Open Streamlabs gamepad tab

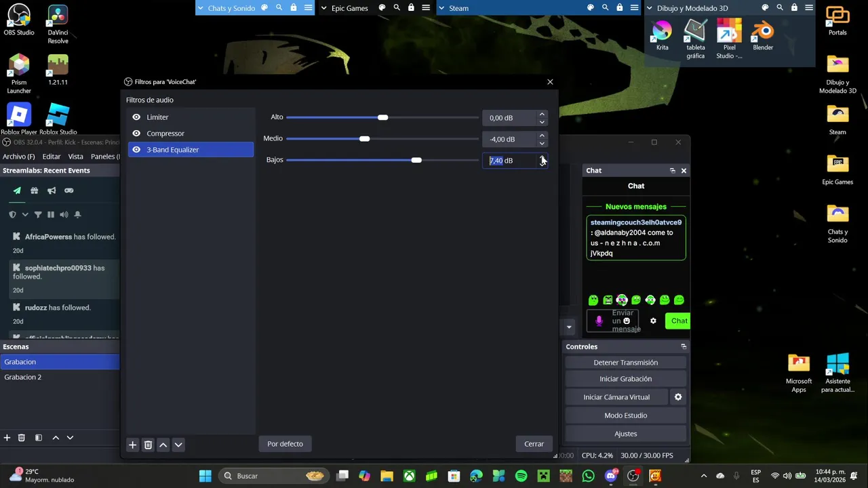coord(68,191)
